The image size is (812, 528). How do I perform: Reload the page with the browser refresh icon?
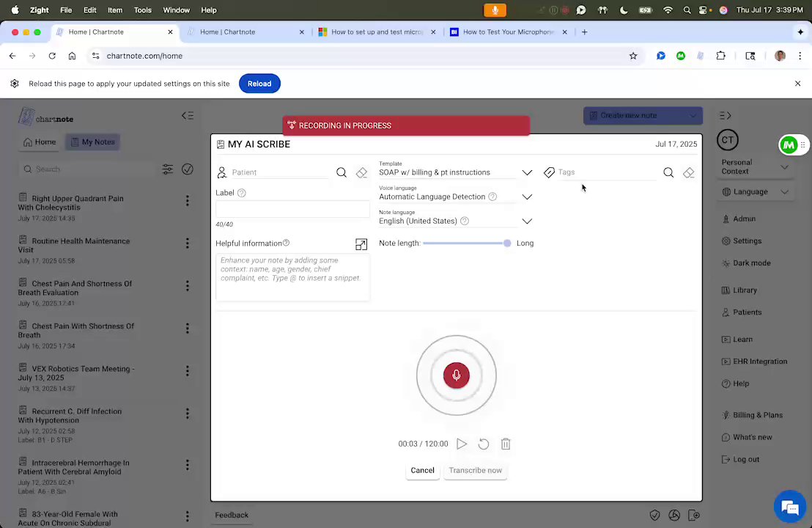tap(52, 56)
